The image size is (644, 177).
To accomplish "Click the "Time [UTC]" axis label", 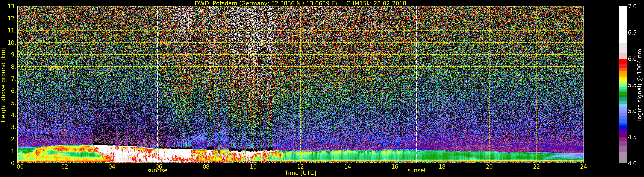I will [300, 173].
